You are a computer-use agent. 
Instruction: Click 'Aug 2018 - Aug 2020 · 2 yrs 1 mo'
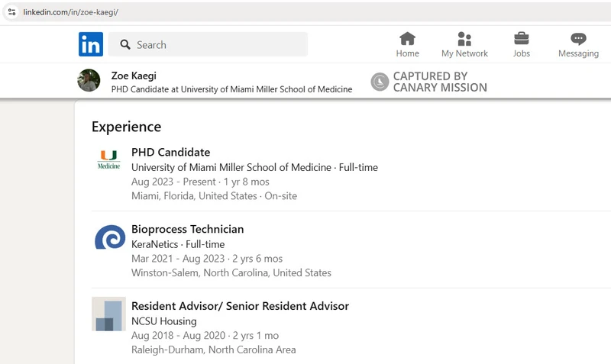[x=205, y=336]
